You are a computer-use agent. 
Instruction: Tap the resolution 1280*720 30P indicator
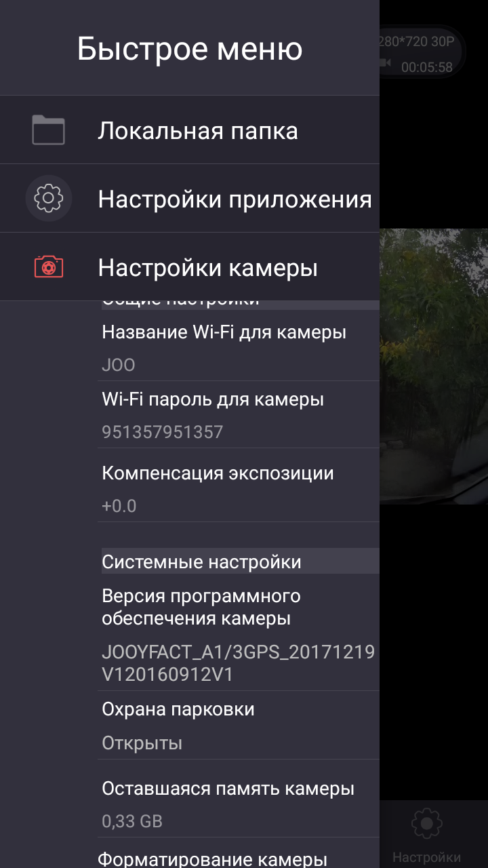click(x=417, y=42)
